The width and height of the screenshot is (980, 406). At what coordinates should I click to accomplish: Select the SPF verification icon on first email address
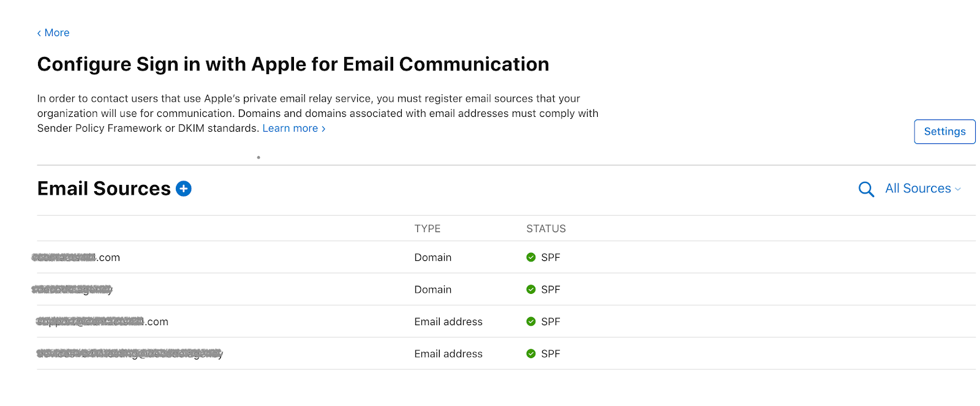[530, 321]
